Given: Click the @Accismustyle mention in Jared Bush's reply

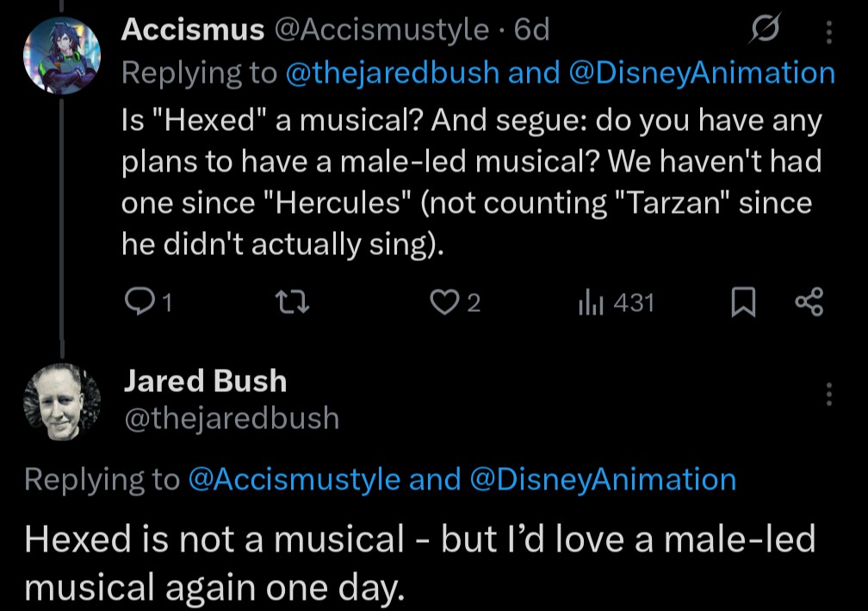Looking at the screenshot, I should pos(294,479).
